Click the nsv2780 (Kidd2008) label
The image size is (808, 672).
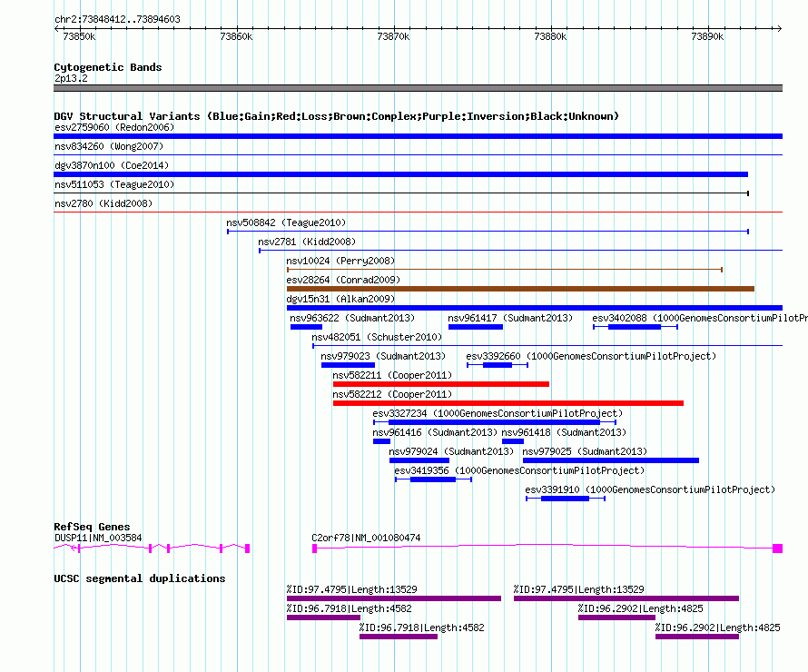click(103, 203)
